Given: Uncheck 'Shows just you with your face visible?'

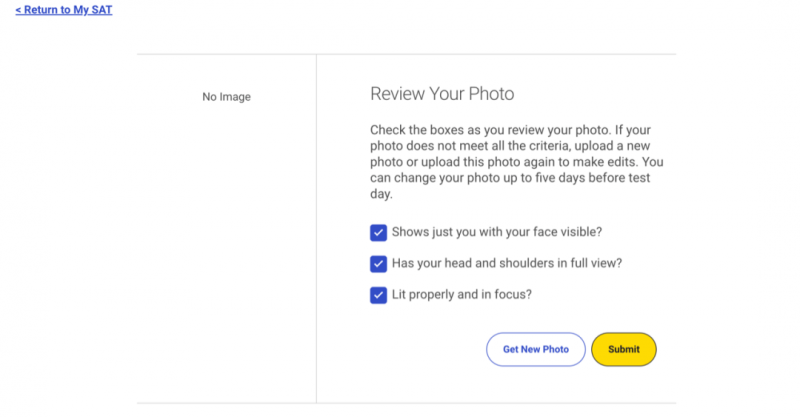Looking at the screenshot, I should [x=378, y=233].
